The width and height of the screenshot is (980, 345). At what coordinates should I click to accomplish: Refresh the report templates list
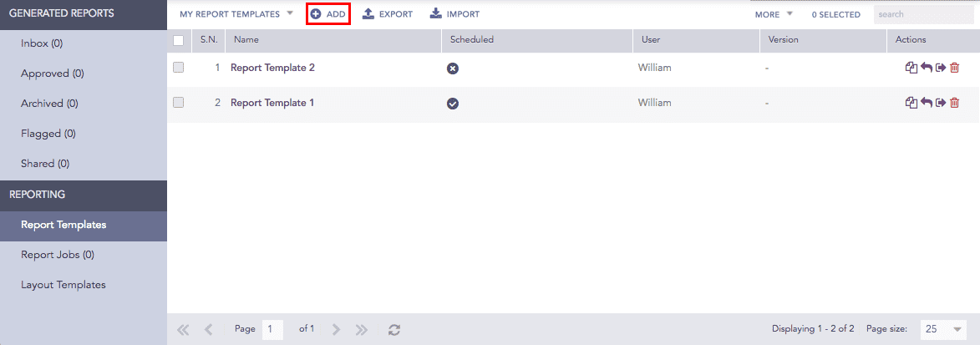394,329
